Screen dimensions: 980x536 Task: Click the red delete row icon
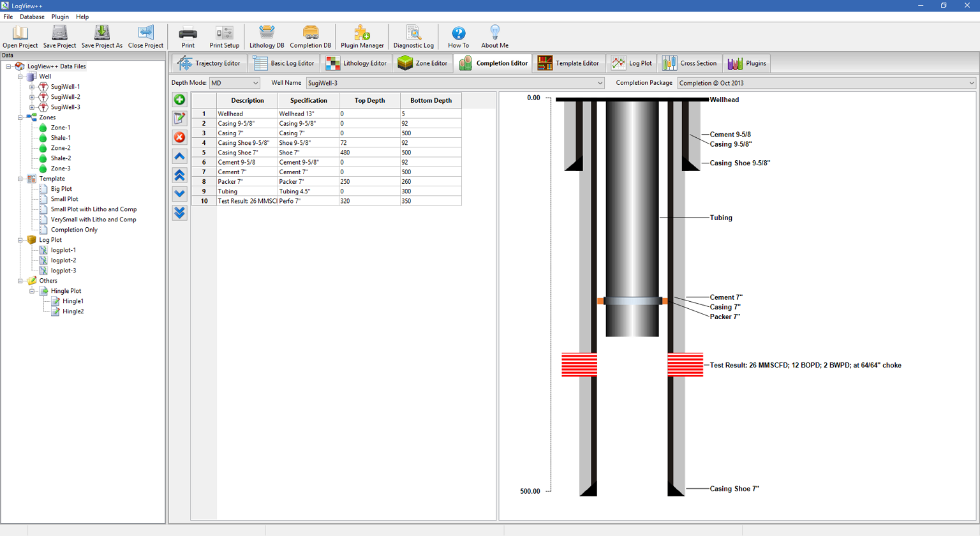[x=179, y=137]
